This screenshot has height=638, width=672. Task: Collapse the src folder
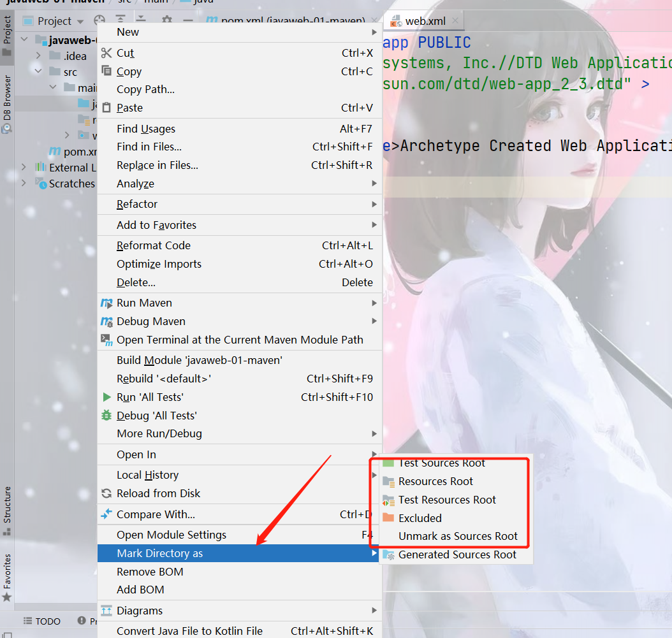38,71
